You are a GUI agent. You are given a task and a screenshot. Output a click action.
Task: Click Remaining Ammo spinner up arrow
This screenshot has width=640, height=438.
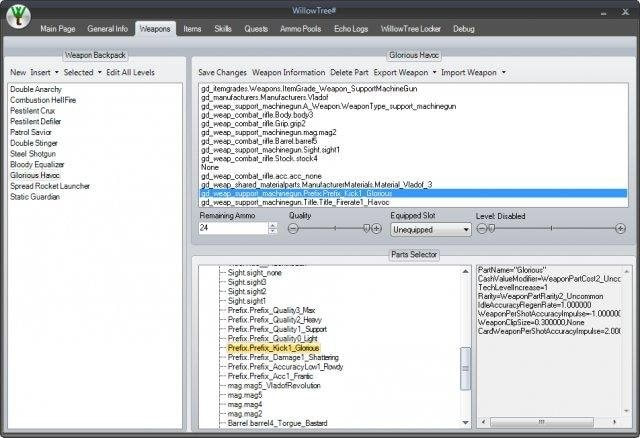(x=273, y=225)
